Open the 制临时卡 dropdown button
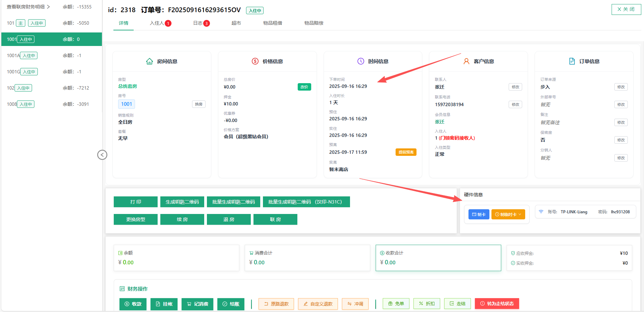This screenshot has width=644, height=312. (508, 214)
